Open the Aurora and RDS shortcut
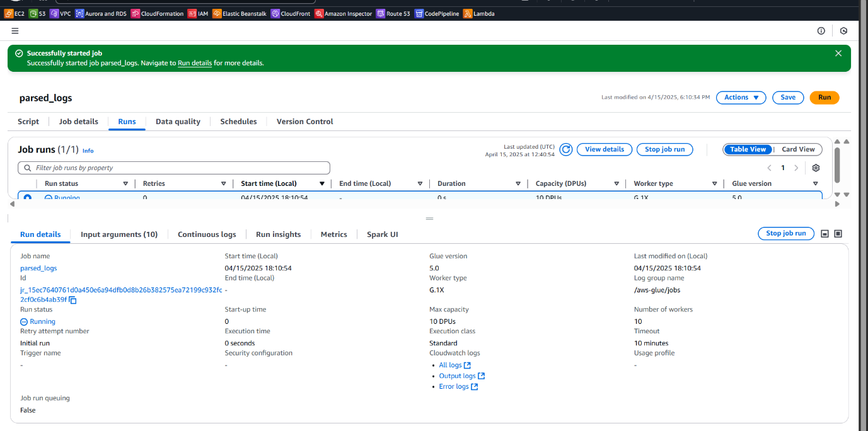 pyautogui.click(x=101, y=13)
